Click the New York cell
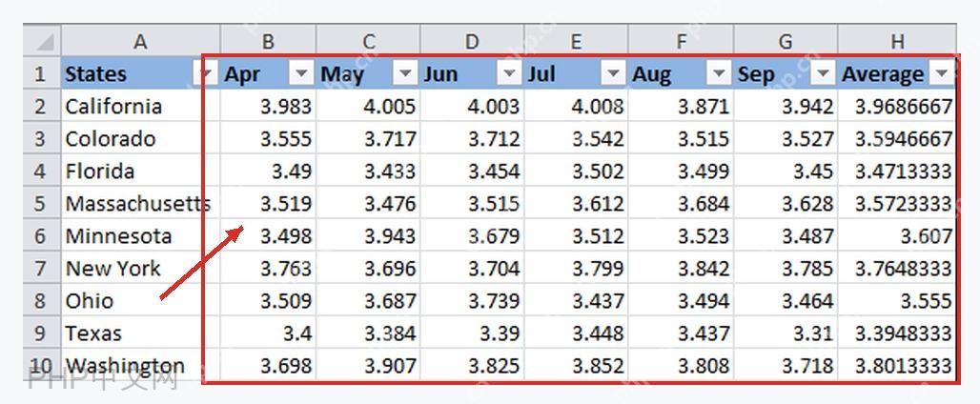Viewport: 980px width, 404px height. coord(141,268)
